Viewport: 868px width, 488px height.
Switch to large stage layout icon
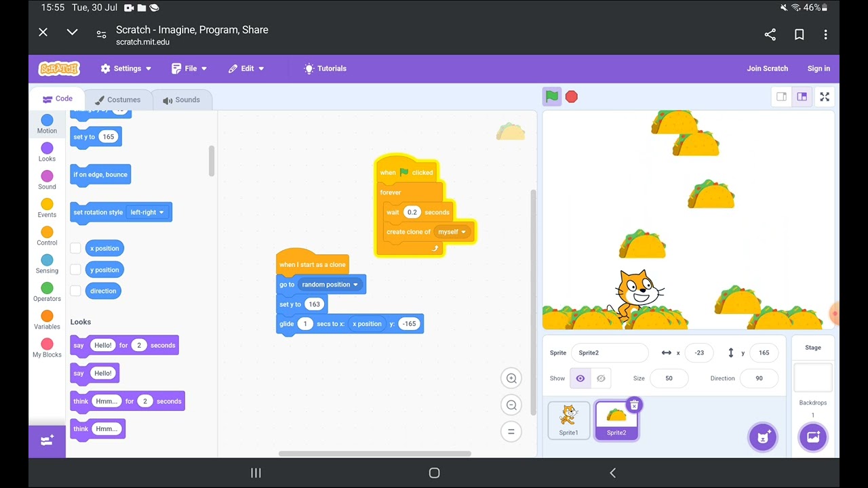click(x=802, y=97)
